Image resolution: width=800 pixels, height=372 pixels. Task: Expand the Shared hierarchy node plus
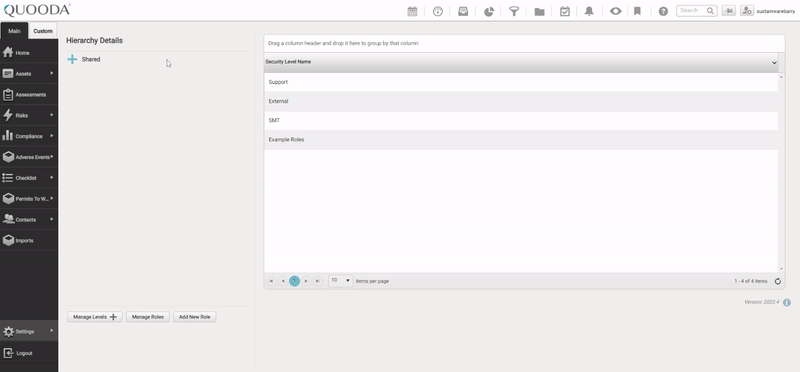[72, 60]
